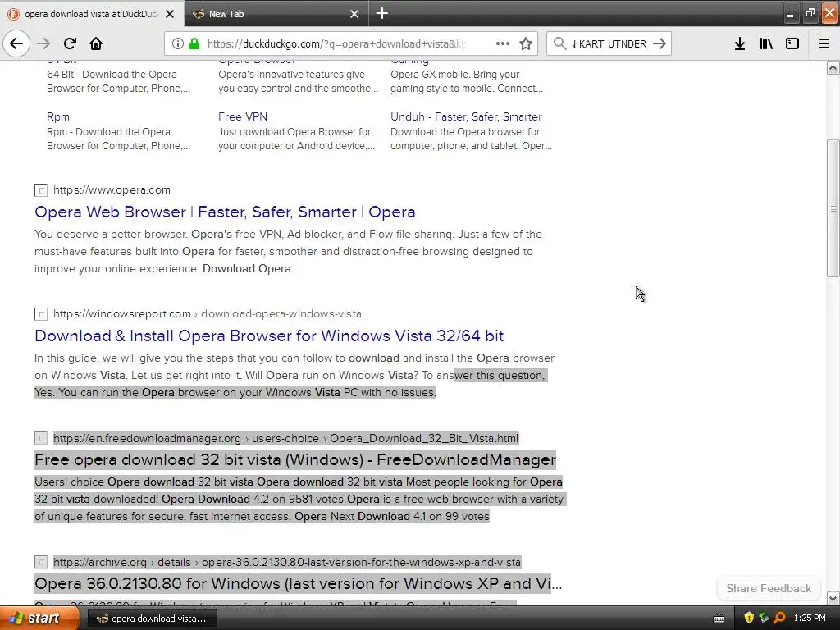The height and width of the screenshot is (630, 840).
Task: Click 'Users' choice Opera download' snippet
Action: (299, 499)
